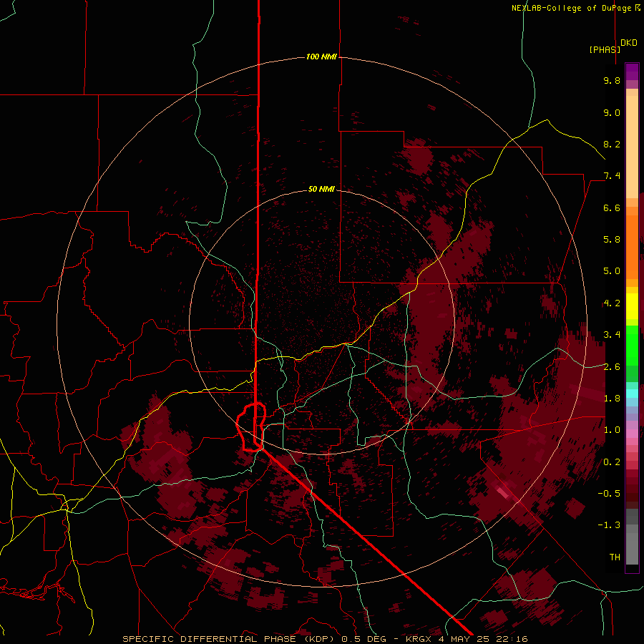Click the 100 NMI range ring label

321,57
